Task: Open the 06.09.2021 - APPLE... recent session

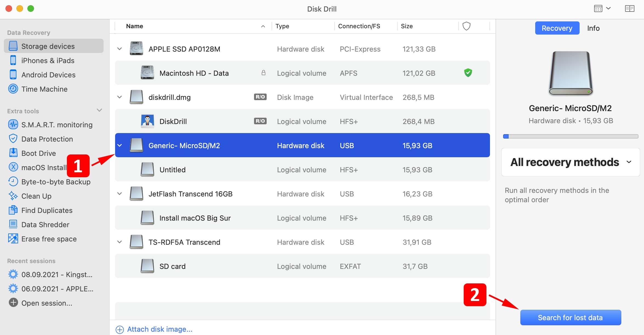Action: (x=57, y=289)
